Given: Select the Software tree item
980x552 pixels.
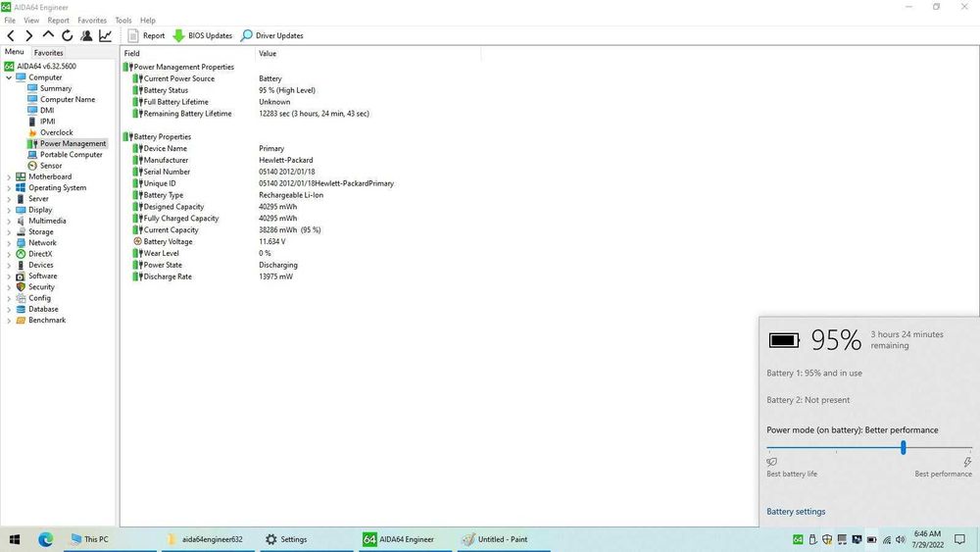Looking at the screenshot, I should click(42, 276).
